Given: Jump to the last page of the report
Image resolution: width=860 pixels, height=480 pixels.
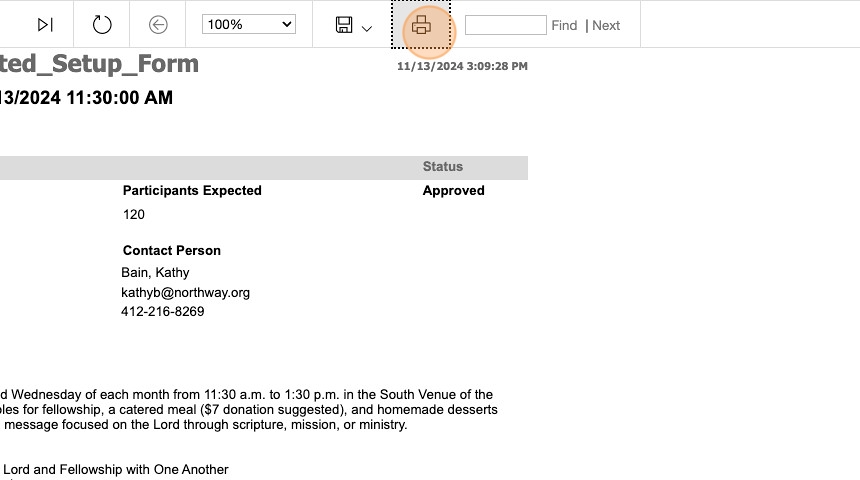Looking at the screenshot, I should tap(45, 25).
